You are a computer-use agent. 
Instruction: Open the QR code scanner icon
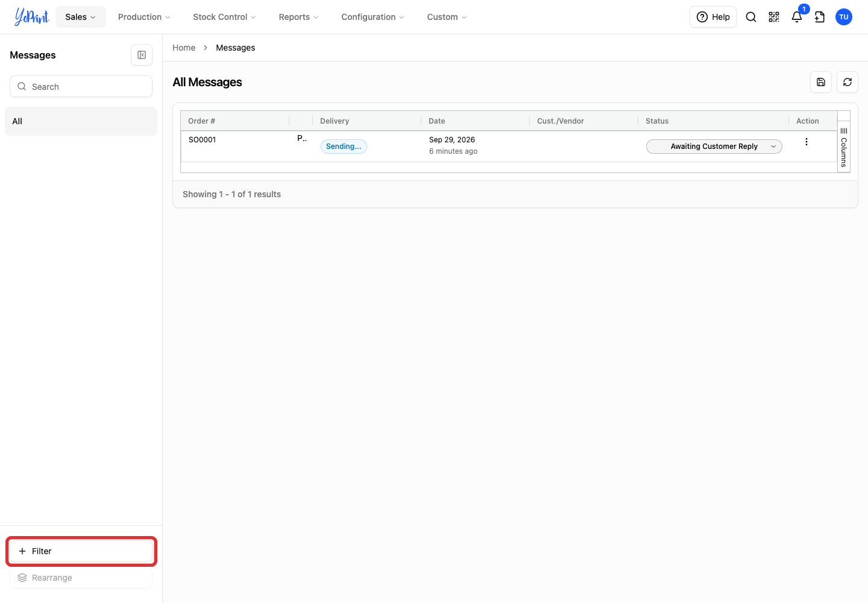tap(774, 17)
